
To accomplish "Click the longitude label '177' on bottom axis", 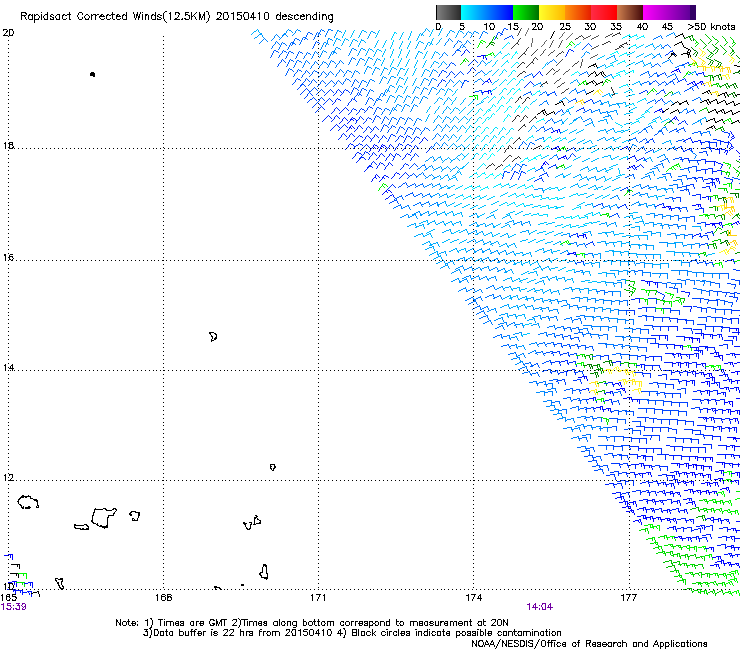I will [629, 598].
